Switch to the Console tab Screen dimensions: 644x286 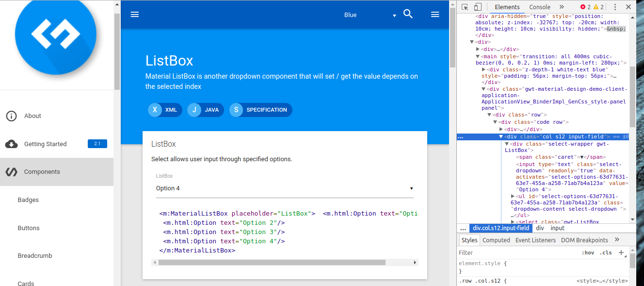(x=540, y=7)
